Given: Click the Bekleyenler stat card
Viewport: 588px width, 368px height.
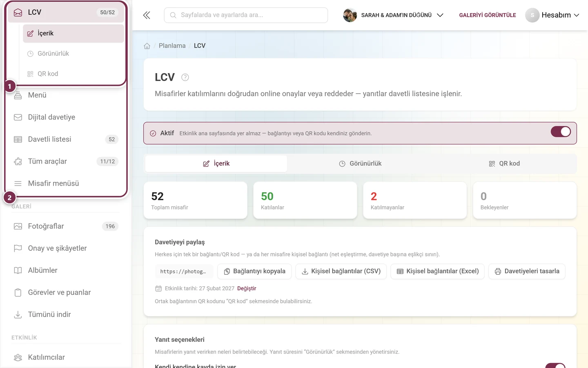Looking at the screenshot, I should pyautogui.click(x=525, y=200).
